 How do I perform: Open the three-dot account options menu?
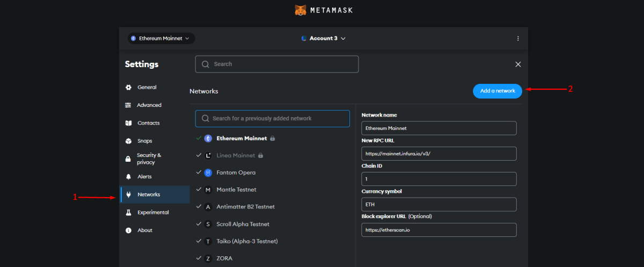coord(518,39)
